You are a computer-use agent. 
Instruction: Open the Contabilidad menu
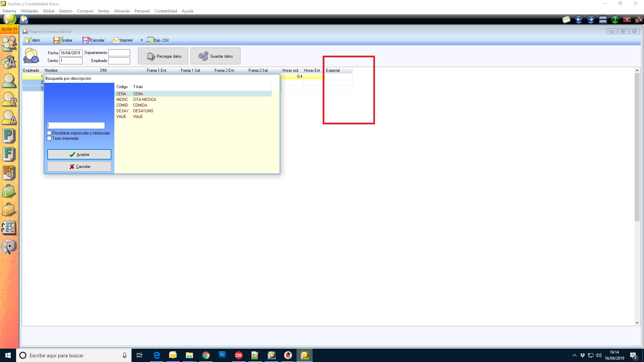click(166, 11)
